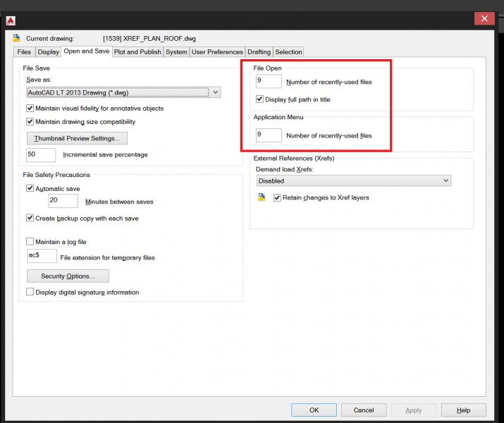504x423 pixels.
Task: Click the XREF_PLAN_ROOF.dwg drawing name
Action: 149,39
